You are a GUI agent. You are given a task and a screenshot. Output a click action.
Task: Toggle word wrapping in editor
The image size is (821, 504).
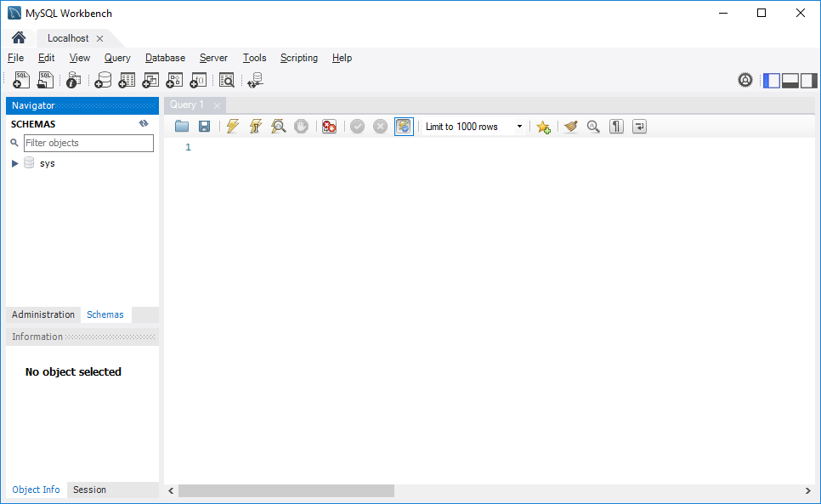click(x=639, y=126)
